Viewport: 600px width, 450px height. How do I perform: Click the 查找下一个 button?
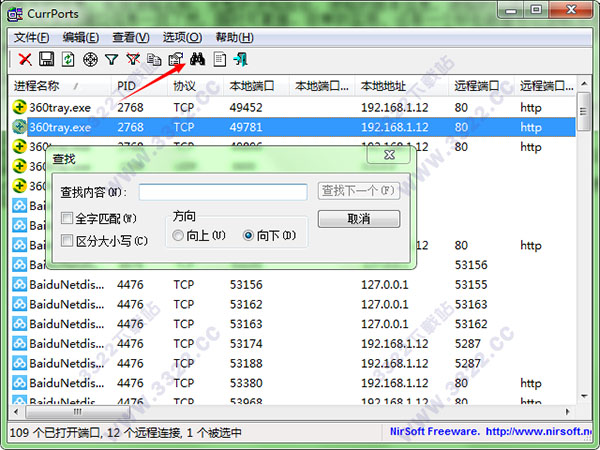click(x=359, y=191)
